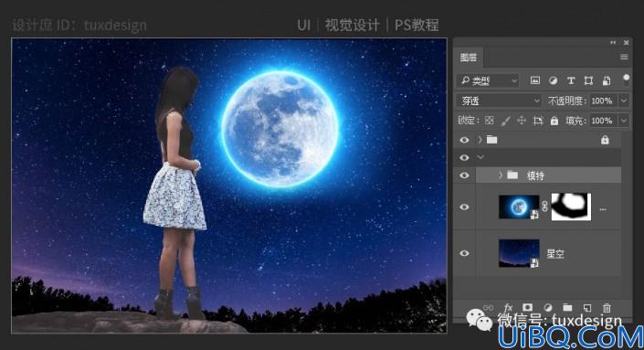Screen dimensions: 644x350
Task: Click the top unnamed group folder icon
Action: pyautogui.click(x=491, y=140)
